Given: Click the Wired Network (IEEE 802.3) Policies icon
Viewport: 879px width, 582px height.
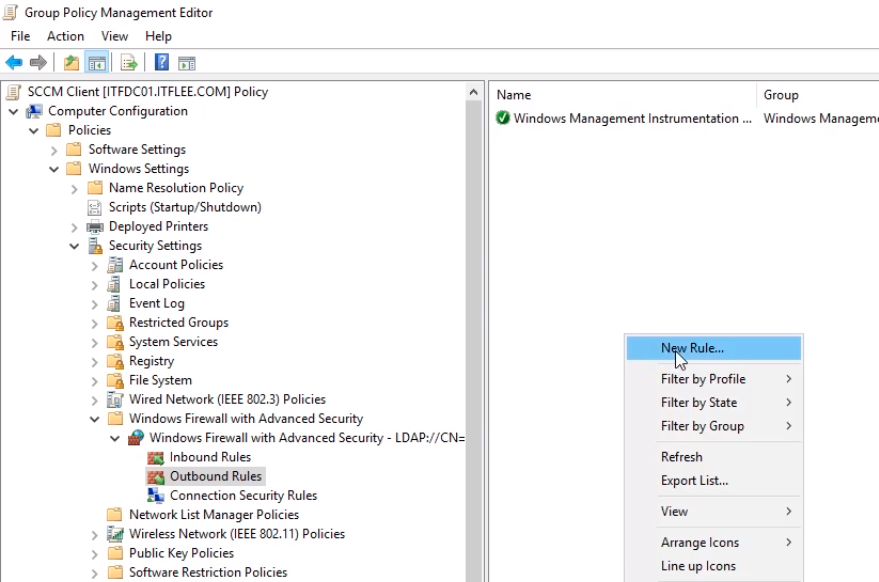Looking at the screenshot, I should 115,400.
